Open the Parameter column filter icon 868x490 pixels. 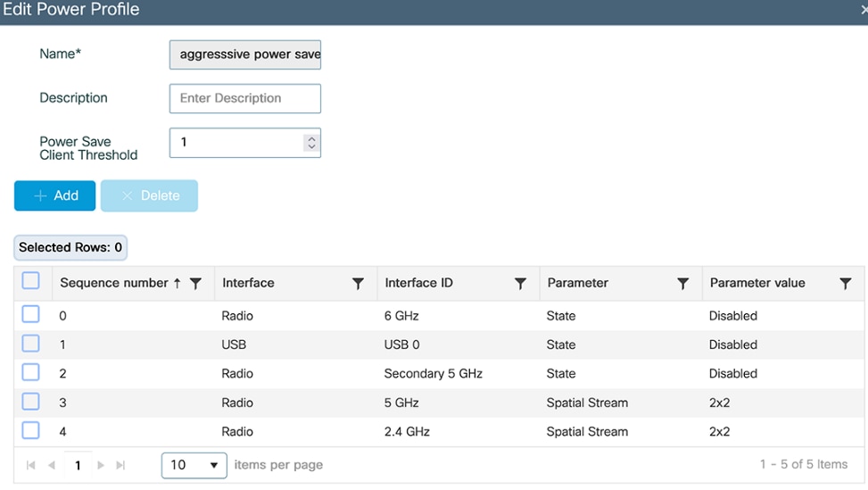[x=683, y=284]
